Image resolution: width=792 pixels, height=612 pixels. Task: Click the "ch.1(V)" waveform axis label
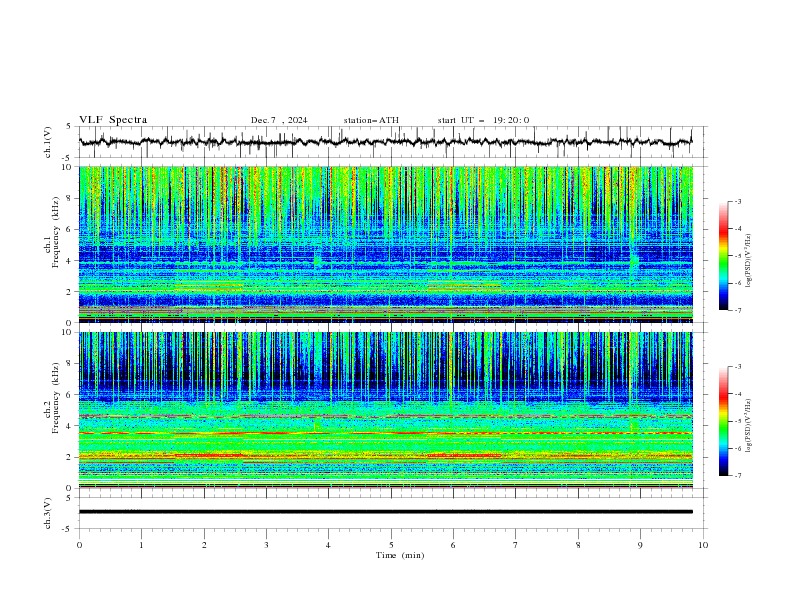click(x=48, y=142)
